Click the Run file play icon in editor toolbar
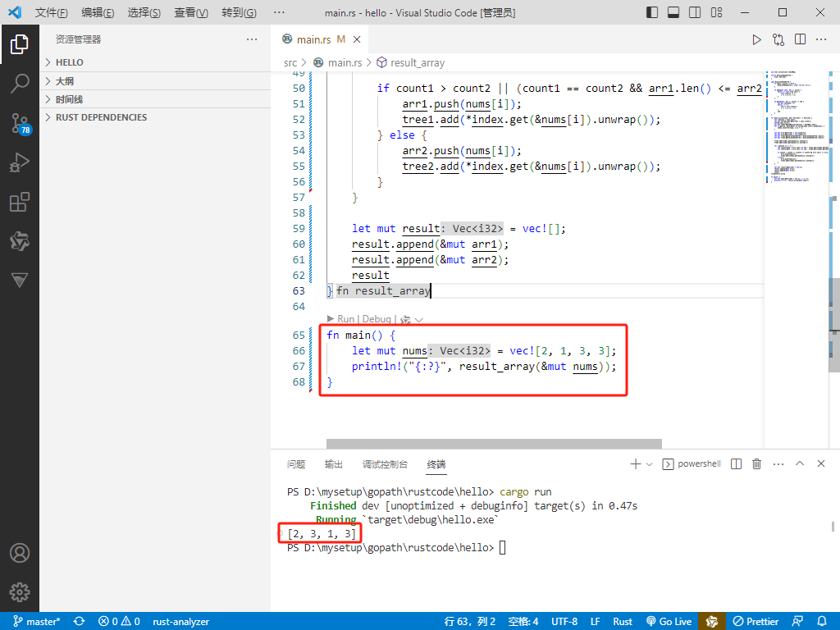The image size is (840, 630). tap(756, 39)
